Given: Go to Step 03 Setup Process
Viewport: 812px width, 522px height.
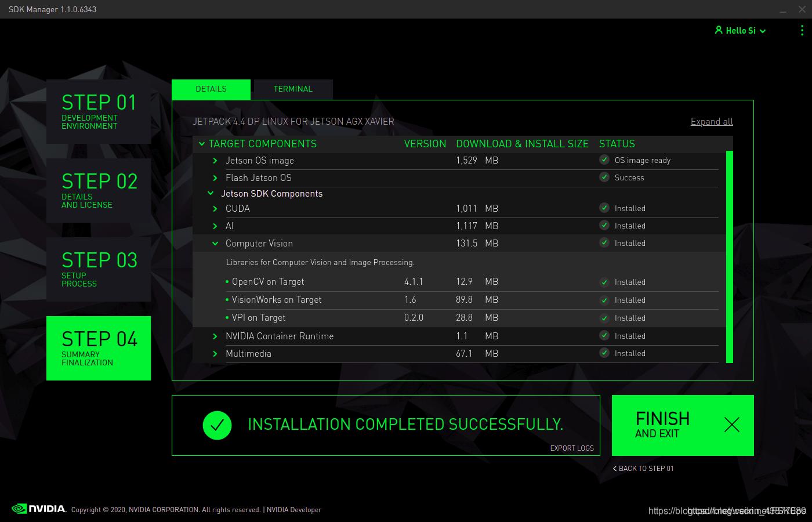Looking at the screenshot, I should tap(99, 269).
